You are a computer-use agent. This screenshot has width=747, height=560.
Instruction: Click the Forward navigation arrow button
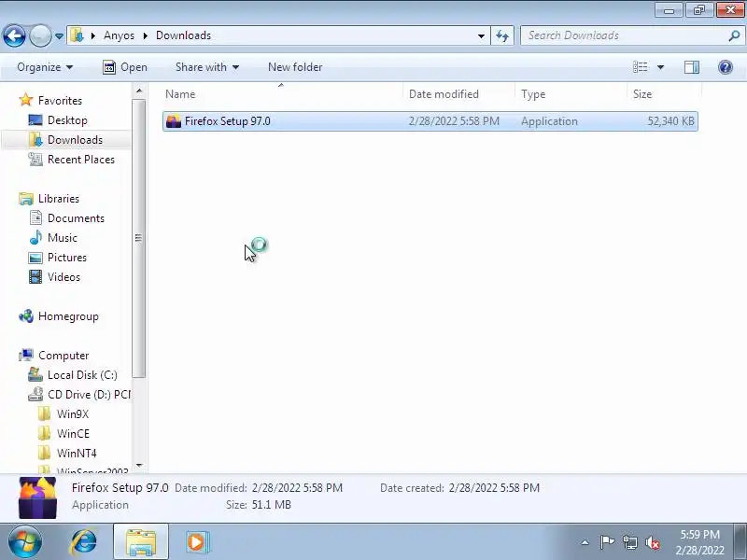pos(40,35)
